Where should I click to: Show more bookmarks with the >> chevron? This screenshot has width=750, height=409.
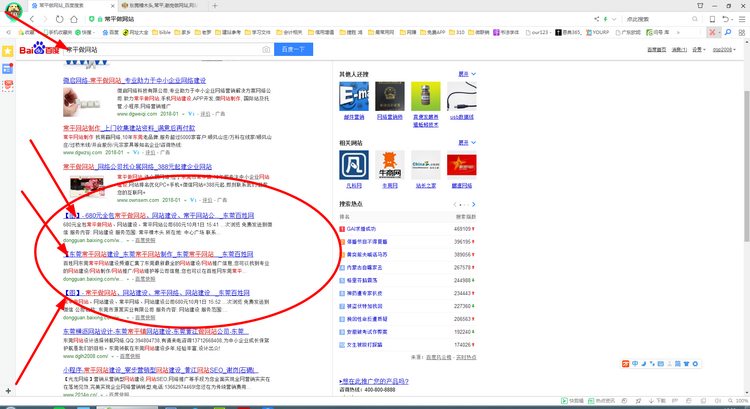point(678,32)
